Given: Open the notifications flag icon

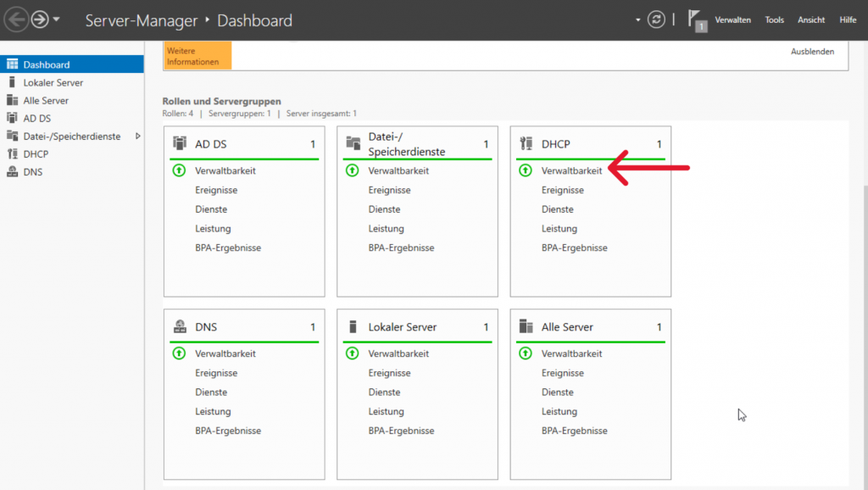Looking at the screenshot, I should (697, 20).
